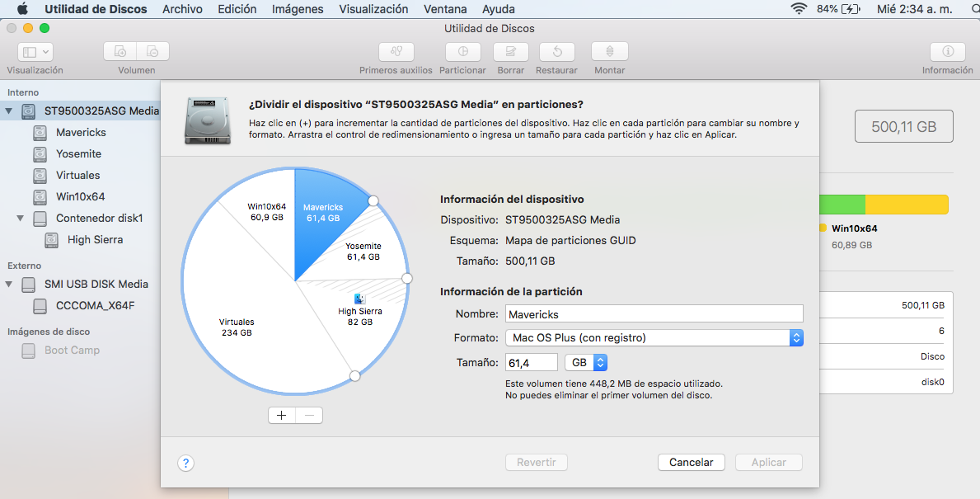Image resolution: width=980 pixels, height=499 pixels.
Task: Click the hard drive icon in dialog header
Action: pyautogui.click(x=209, y=120)
